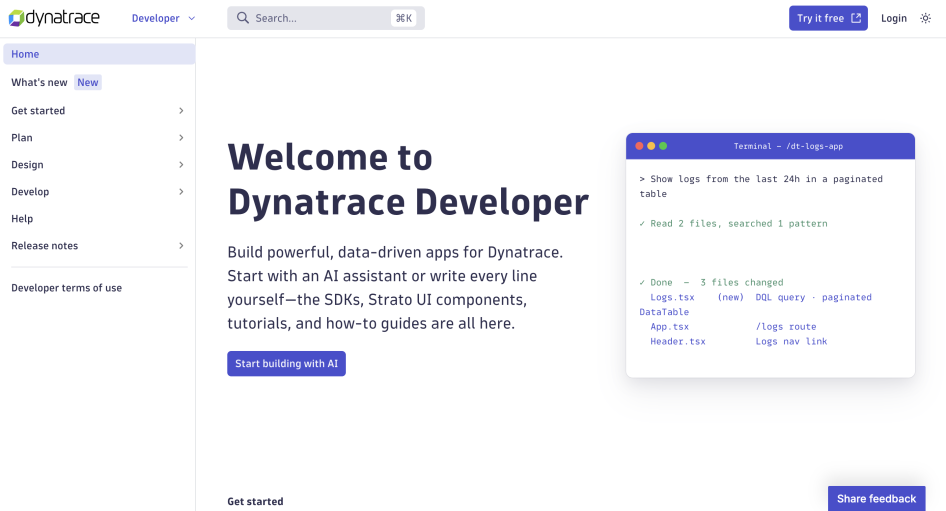Click 'Logs.tsx' in the terminal output
946x511 pixels.
[672, 297]
